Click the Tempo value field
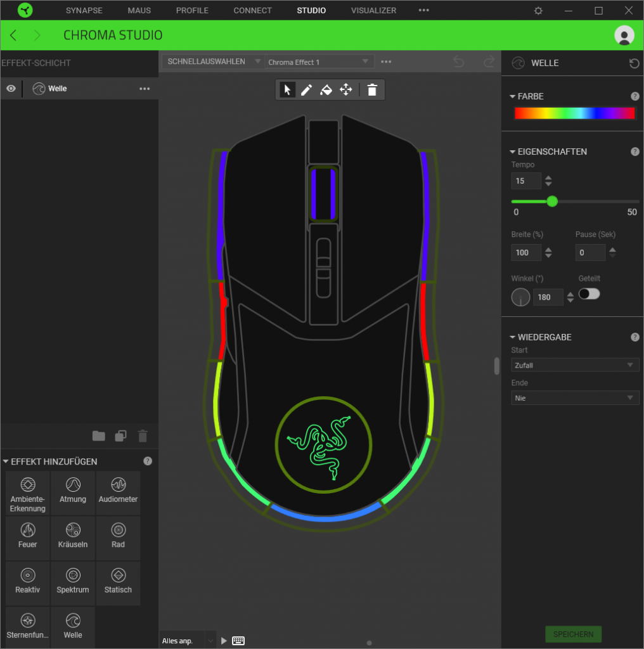 click(x=526, y=181)
